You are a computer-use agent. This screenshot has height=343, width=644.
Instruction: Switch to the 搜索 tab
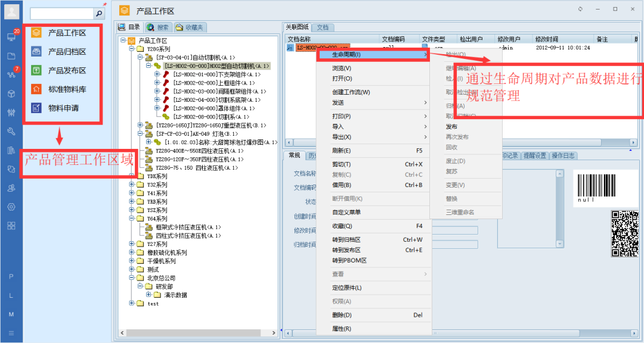click(158, 27)
